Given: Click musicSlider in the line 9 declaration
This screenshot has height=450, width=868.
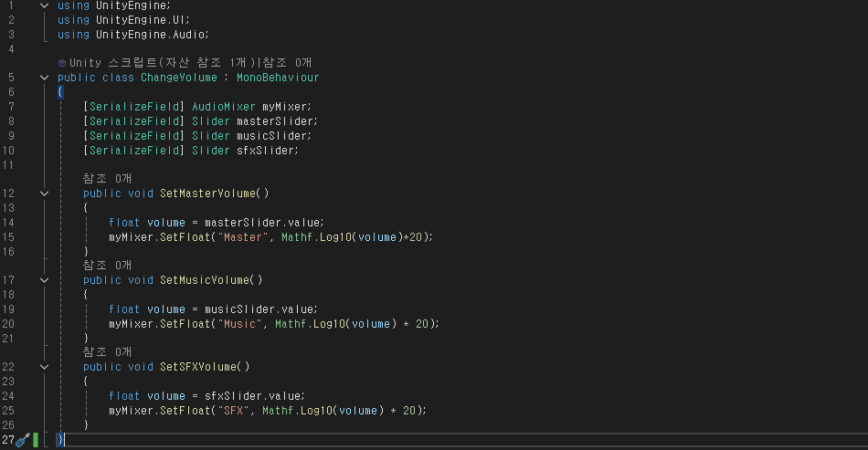Looking at the screenshot, I should click(271, 136).
